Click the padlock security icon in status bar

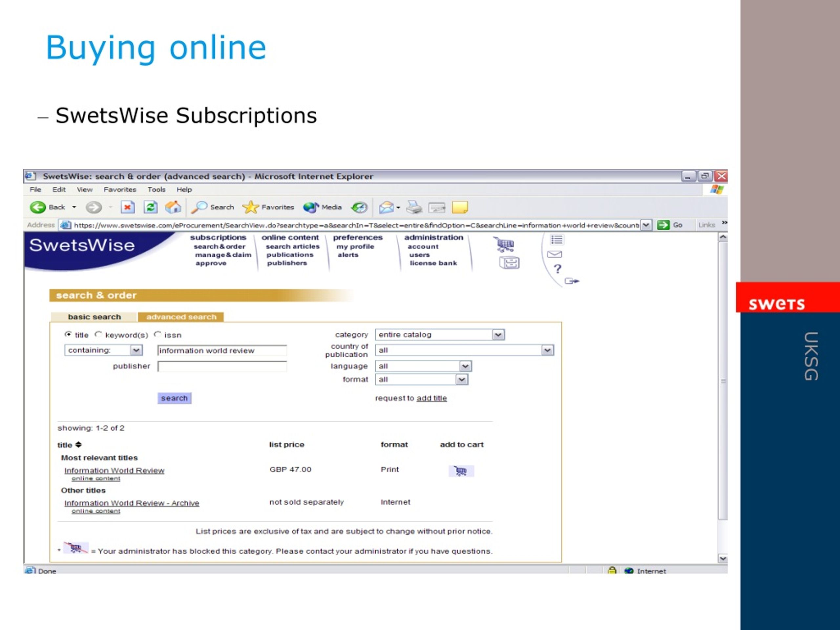(x=612, y=570)
